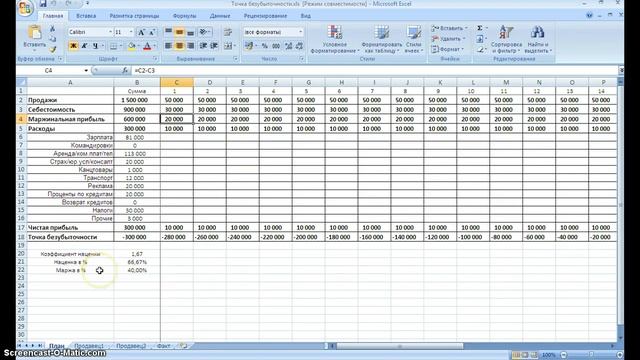Select cell with text Чистая прибыль
This screenshot has width=640, height=360.
point(70,227)
